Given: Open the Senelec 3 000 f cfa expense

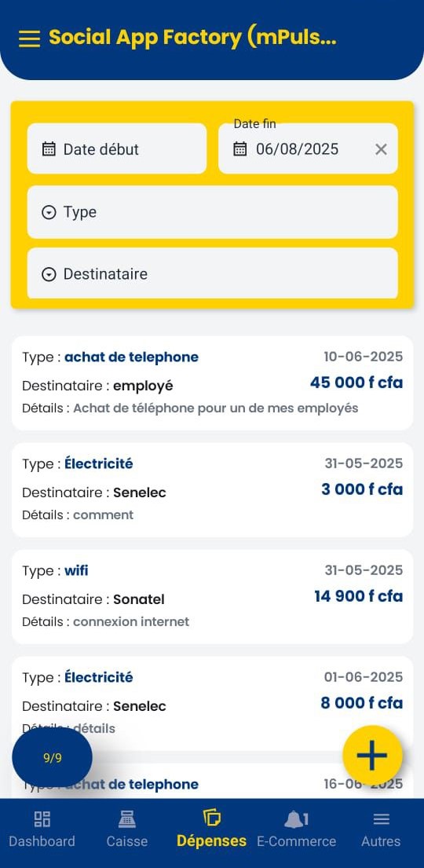Looking at the screenshot, I should [212, 490].
